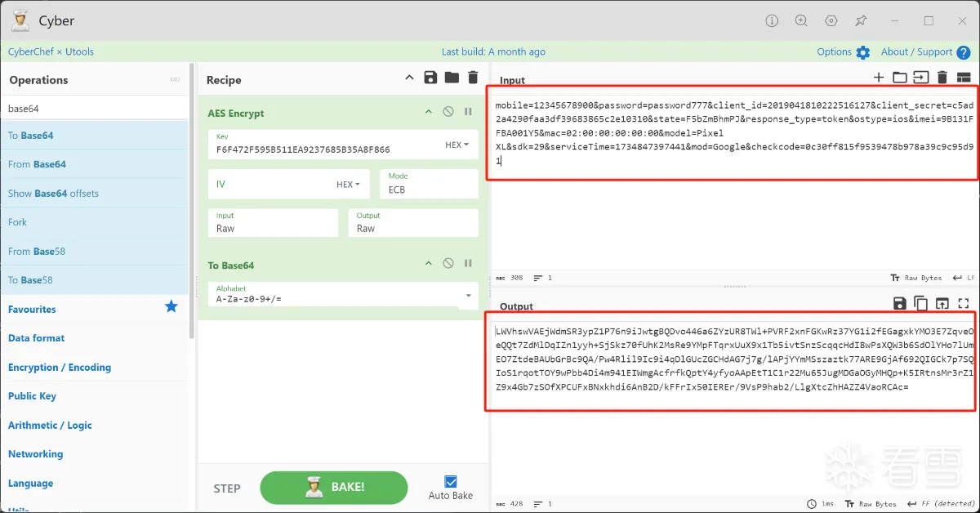Expand the Networking category
The width and height of the screenshot is (980, 513).
point(35,454)
